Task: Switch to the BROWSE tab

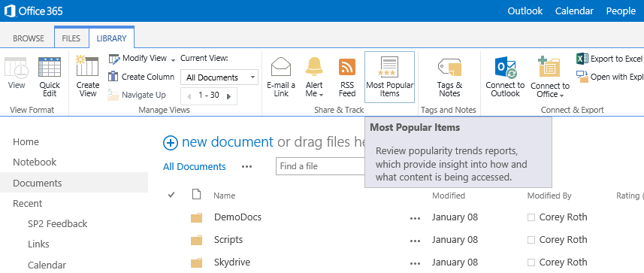Action: click(29, 38)
